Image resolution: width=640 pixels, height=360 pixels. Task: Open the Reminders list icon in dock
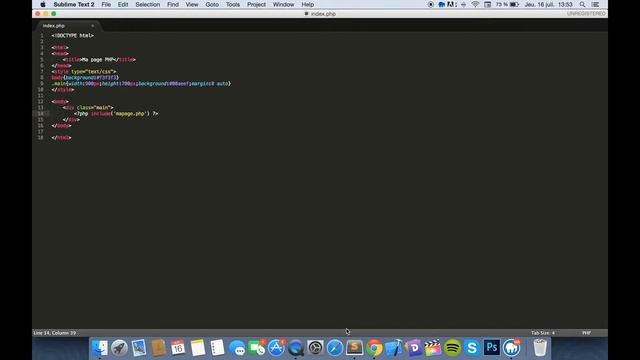point(217,348)
